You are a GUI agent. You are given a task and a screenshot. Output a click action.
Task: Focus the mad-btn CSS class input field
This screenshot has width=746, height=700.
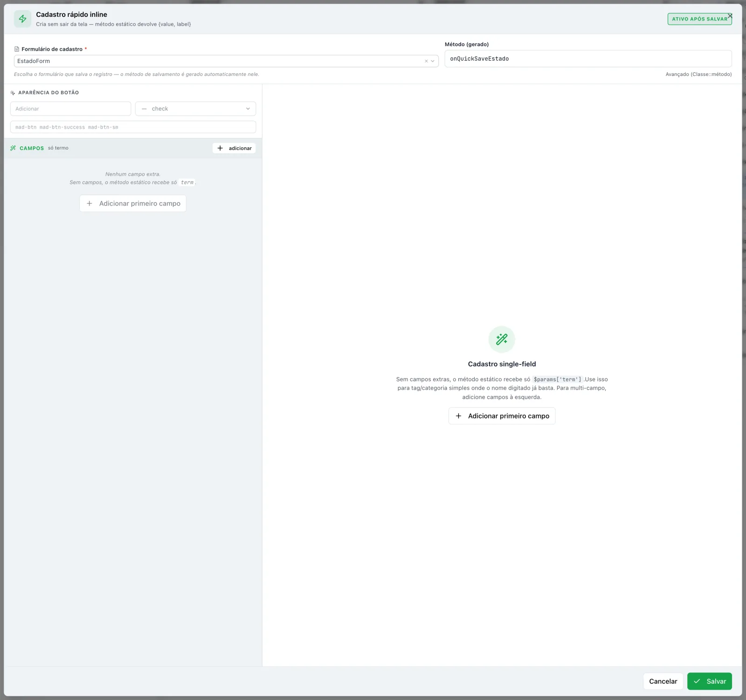pyautogui.click(x=133, y=127)
